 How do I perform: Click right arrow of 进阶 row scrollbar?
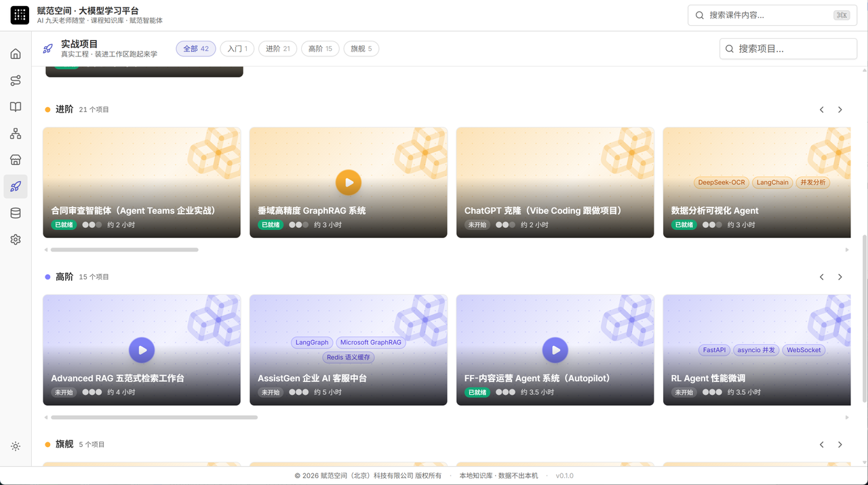[x=847, y=250]
